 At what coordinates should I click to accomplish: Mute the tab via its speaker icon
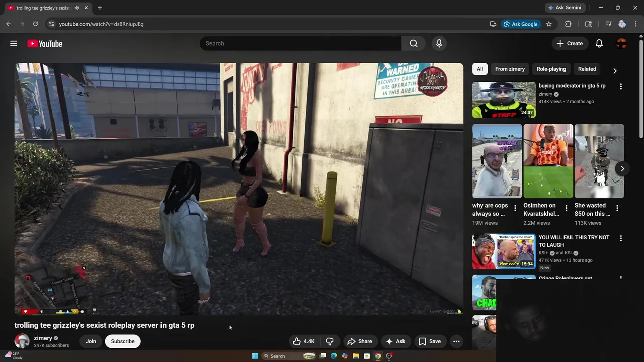tap(77, 8)
